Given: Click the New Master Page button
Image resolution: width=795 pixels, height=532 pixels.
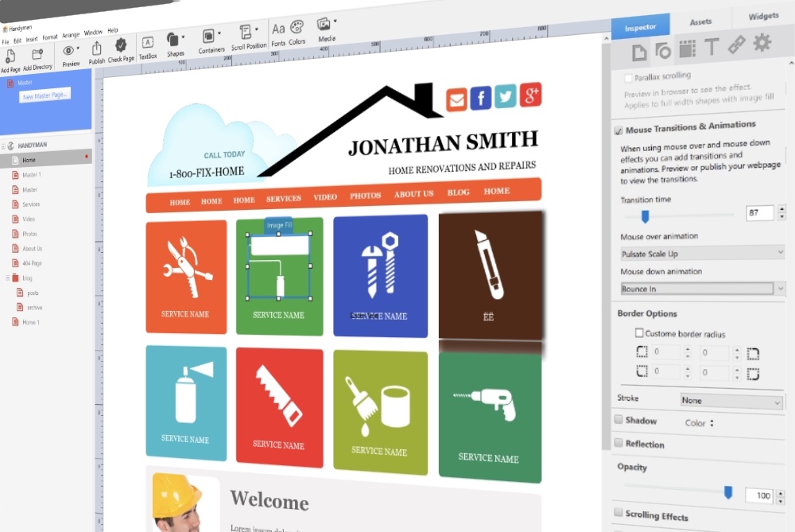Looking at the screenshot, I should click(x=45, y=95).
